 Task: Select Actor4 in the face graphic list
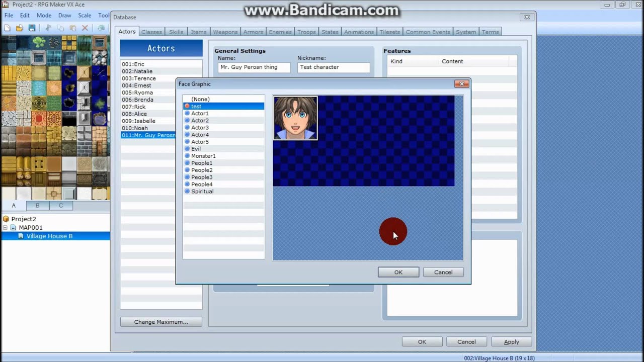coord(224,134)
